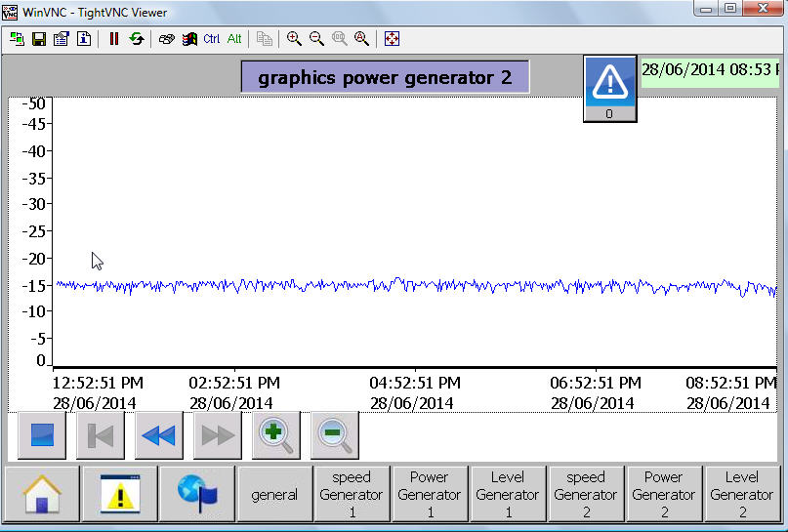Stop the trend with the blue square button
This screenshot has height=532, width=788.
(x=42, y=435)
